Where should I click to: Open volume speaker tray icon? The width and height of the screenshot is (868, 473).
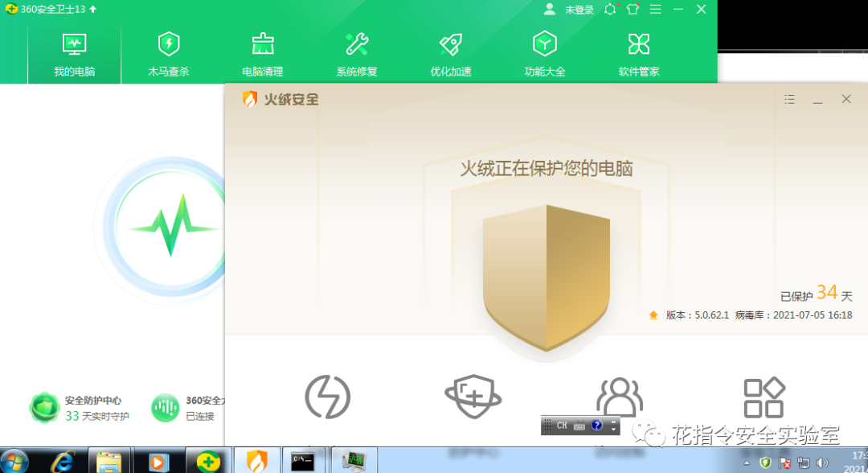(822, 463)
